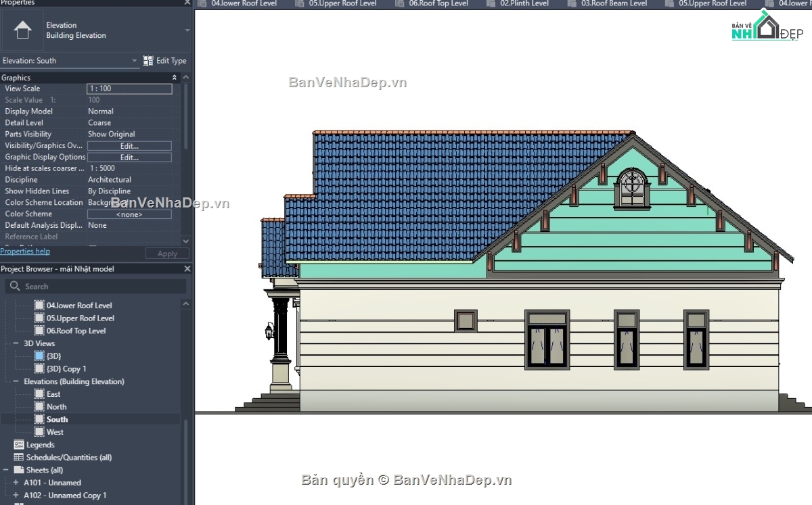Screen dimensions: 812x505
Task: Click the magnifier icon in Project Browser search
Action: pos(15,286)
